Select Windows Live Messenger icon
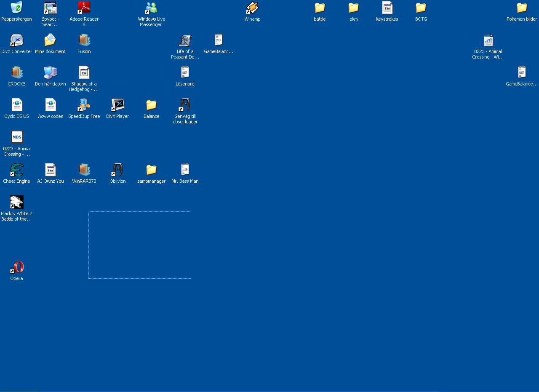 click(151, 8)
